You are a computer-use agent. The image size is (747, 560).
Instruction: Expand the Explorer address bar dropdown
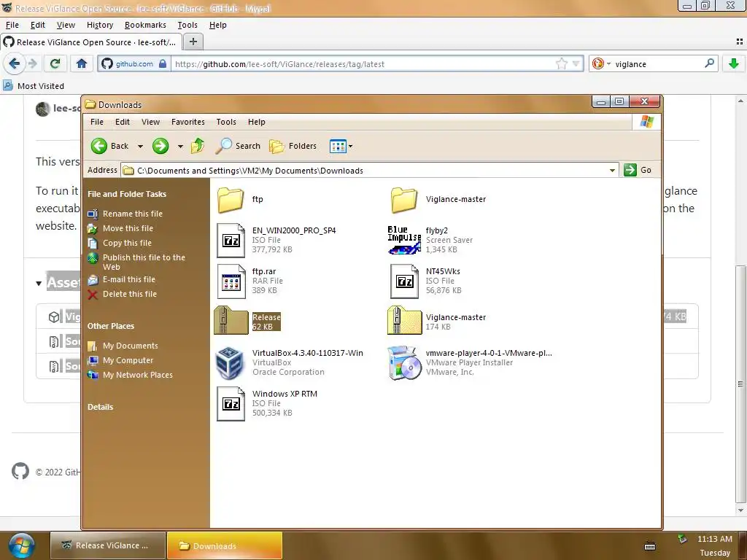(x=612, y=171)
